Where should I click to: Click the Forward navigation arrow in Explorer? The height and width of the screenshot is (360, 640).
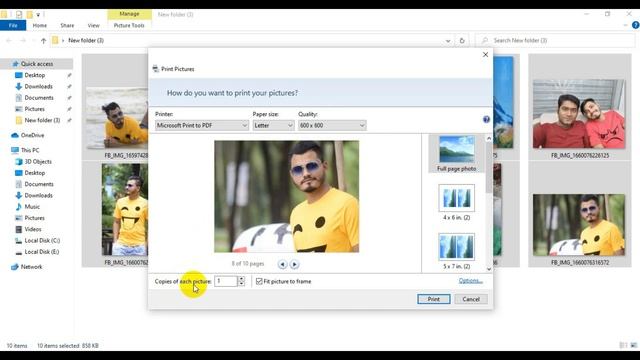pos(23,40)
